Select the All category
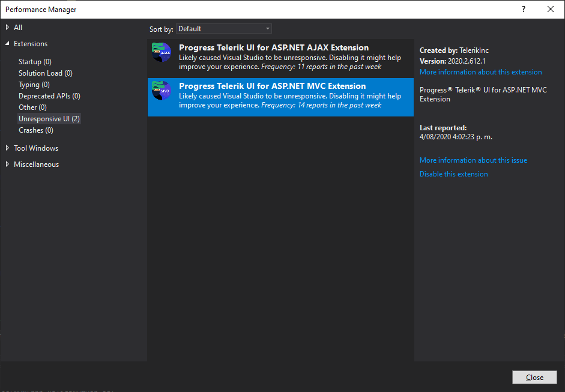 18,28
